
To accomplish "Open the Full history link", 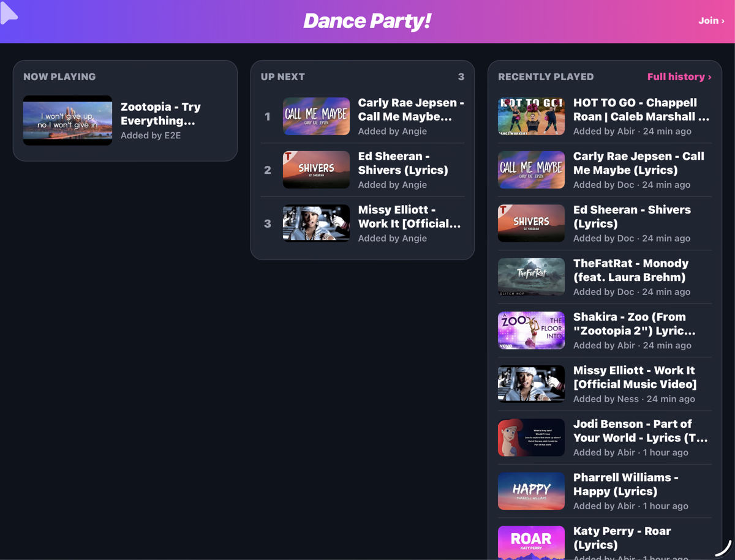I will click(679, 77).
